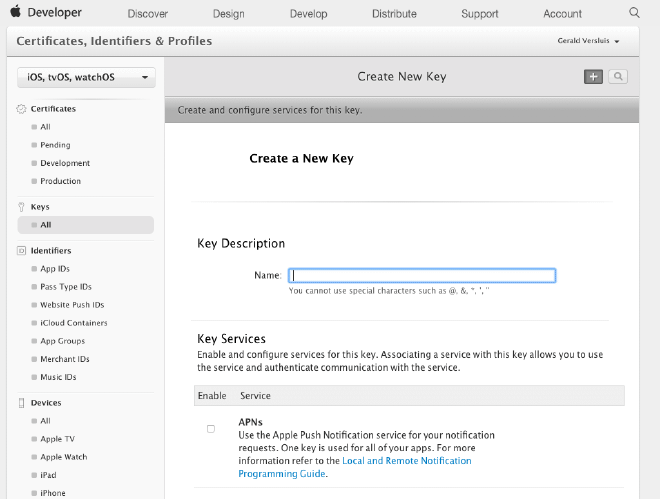Select Pending certificates
The image size is (660, 499).
[55, 145]
